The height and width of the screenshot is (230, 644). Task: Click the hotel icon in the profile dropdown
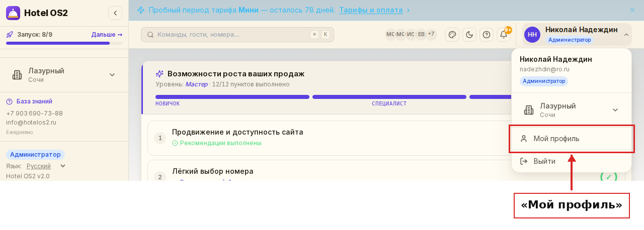click(529, 110)
